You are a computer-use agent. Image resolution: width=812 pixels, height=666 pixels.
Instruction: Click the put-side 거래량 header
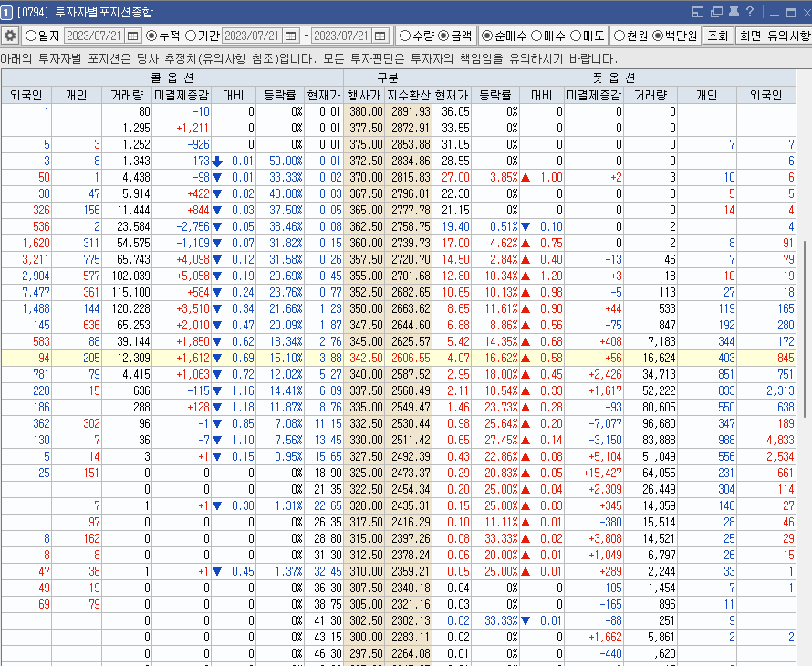point(650,95)
